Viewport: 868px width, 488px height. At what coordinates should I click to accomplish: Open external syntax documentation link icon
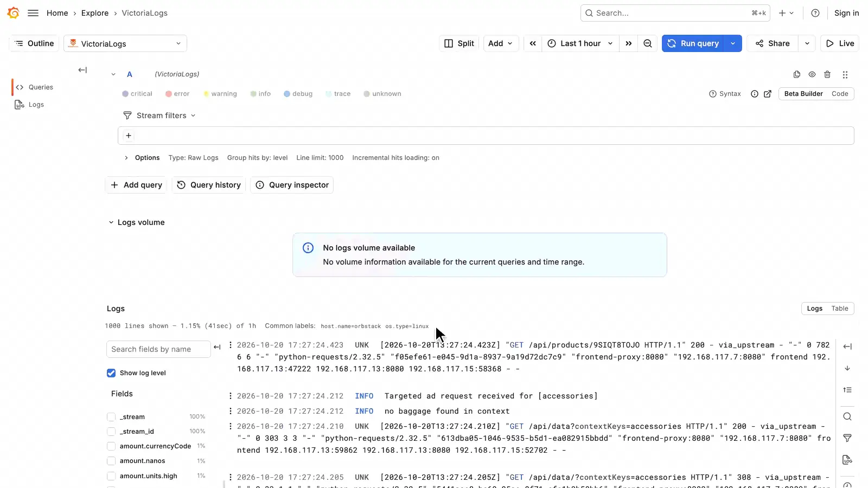(x=768, y=94)
